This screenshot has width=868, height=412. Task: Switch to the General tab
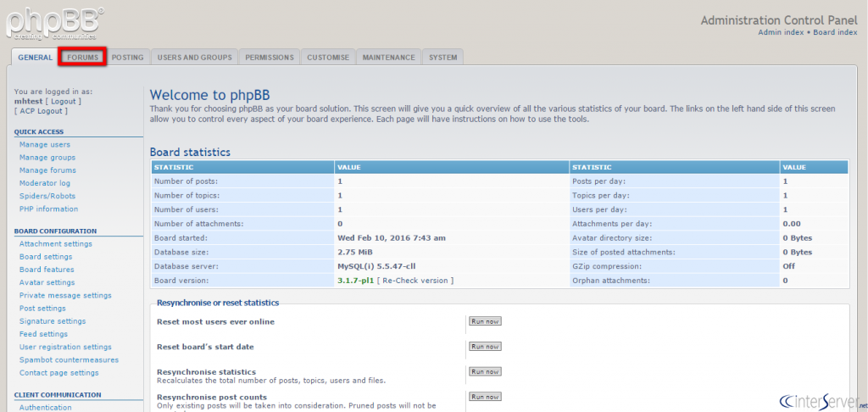[36, 57]
